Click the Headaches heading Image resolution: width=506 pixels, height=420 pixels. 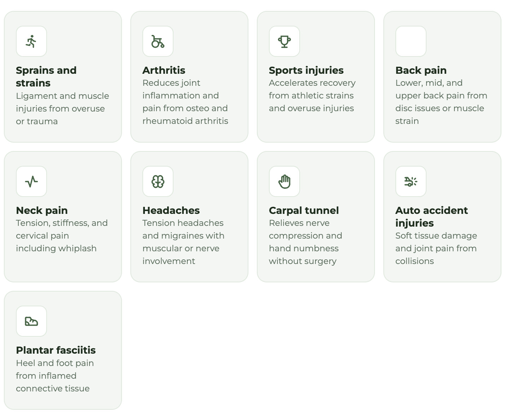tap(171, 210)
